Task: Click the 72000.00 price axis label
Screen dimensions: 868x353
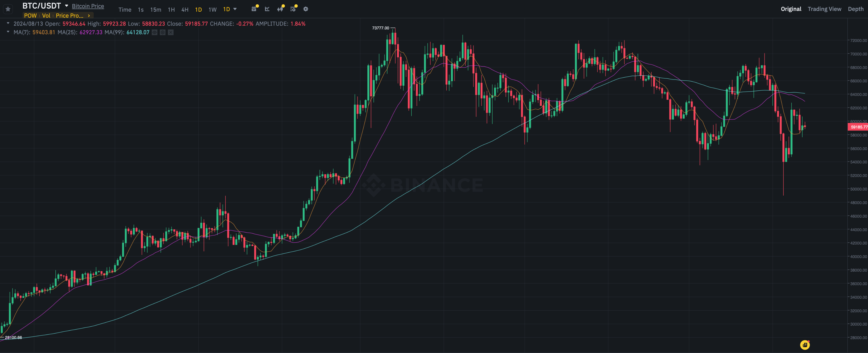Action: click(x=858, y=40)
